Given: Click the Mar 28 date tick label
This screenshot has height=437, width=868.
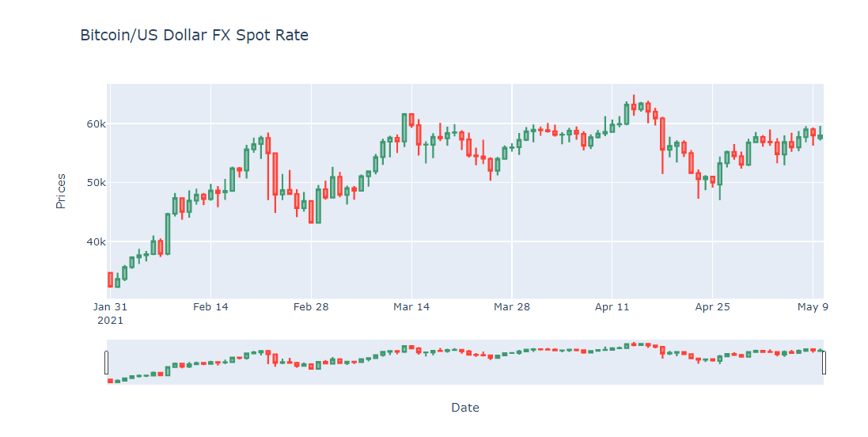Looking at the screenshot, I should tap(512, 307).
